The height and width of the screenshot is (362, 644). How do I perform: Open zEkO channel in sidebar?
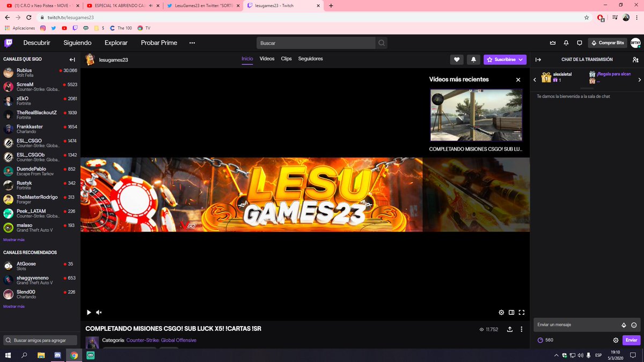[x=40, y=101]
